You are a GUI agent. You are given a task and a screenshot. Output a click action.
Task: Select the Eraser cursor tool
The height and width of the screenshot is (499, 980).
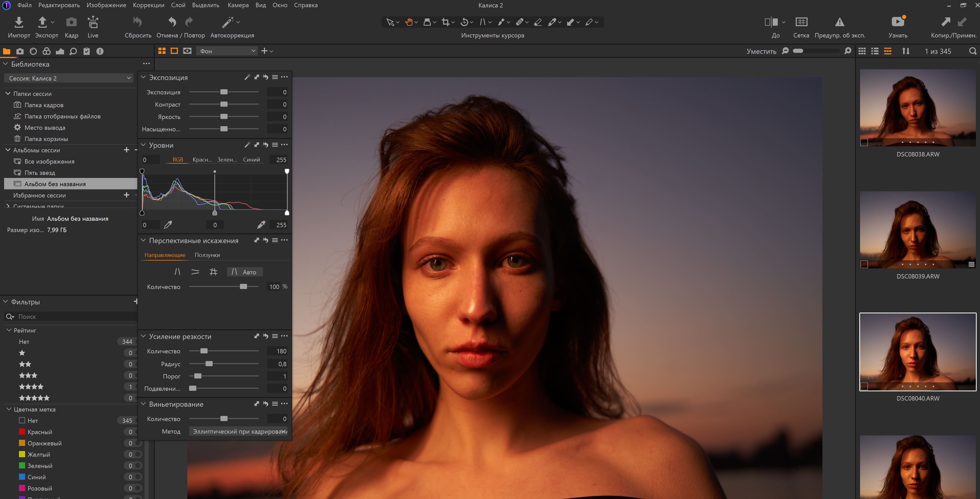[x=538, y=22]
